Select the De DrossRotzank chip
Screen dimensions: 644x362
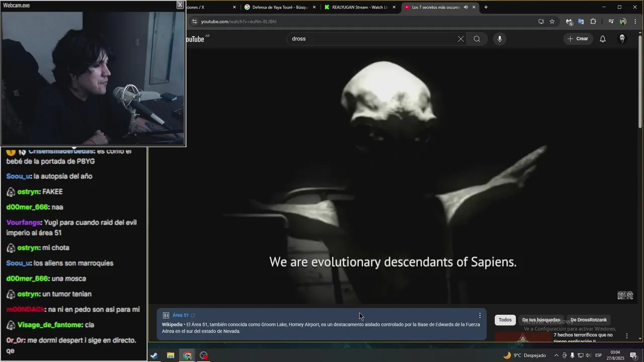[589, 320]
